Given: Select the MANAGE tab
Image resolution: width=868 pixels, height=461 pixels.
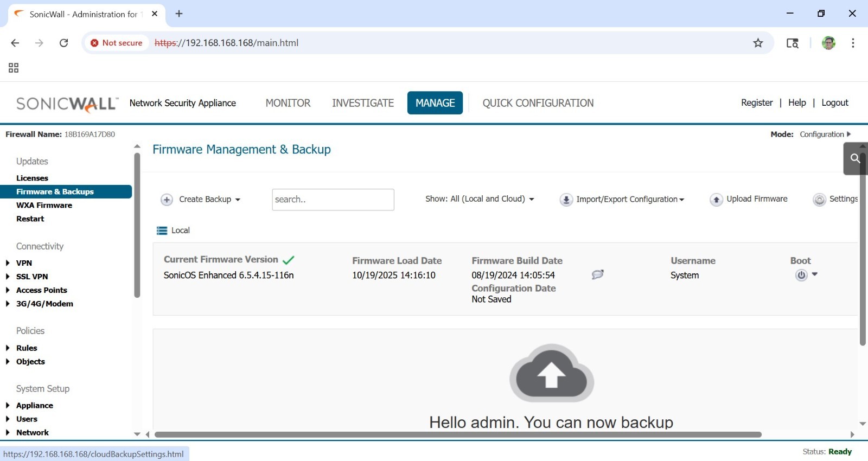Looking at the screenshot, I should click(x=435, y=103).
